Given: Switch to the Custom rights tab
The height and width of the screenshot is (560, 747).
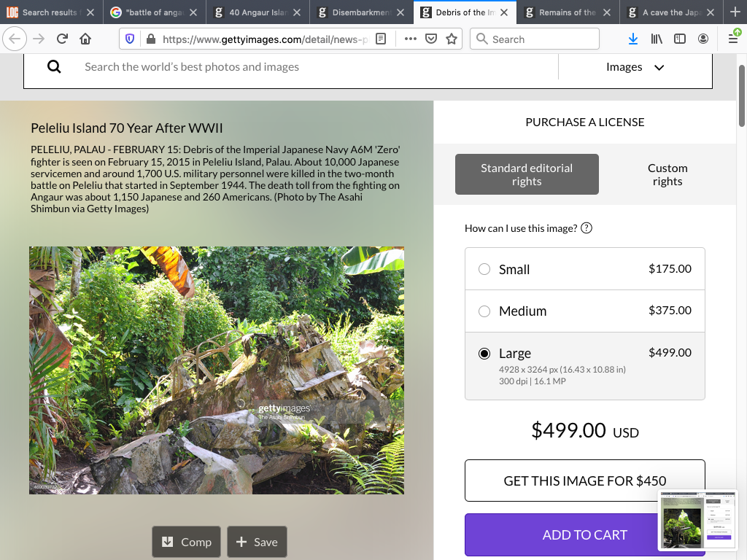Looking at the screenshot, I should (x=667, y=174).
